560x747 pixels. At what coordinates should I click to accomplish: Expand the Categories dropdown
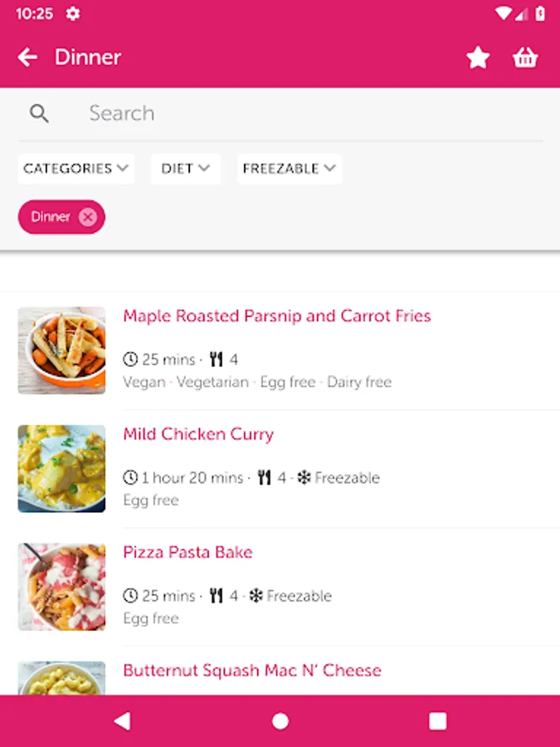point(75,168)
